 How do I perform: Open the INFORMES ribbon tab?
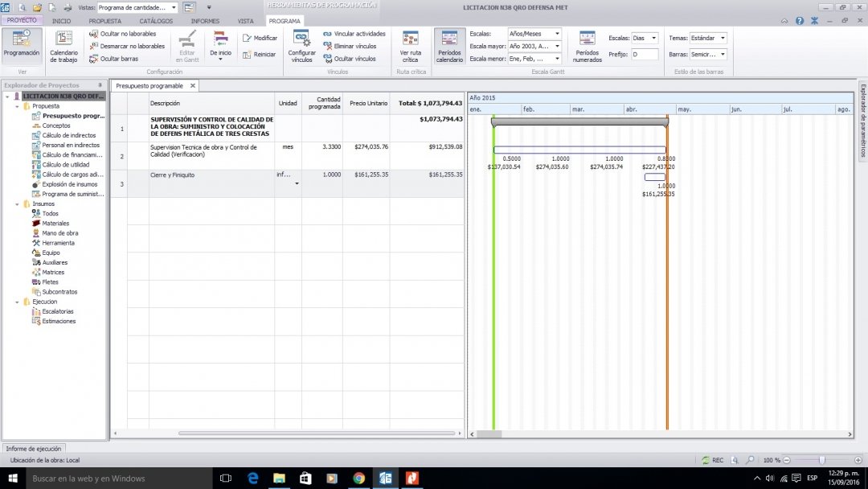tap(205, 21)
